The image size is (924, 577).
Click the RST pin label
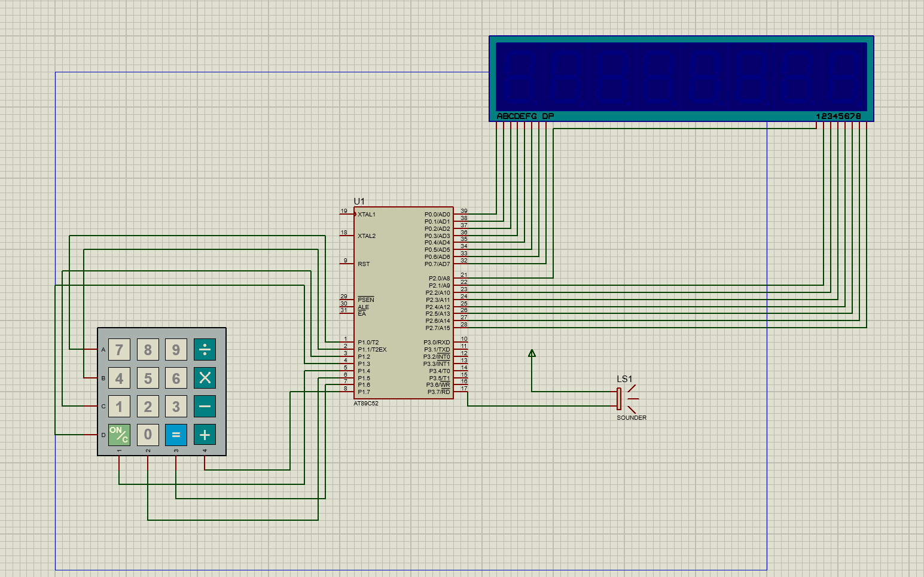coord(364,264)
